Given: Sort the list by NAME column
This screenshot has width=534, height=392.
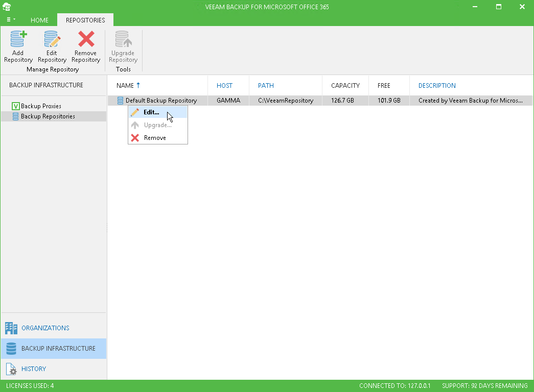Looking at the screenshot, I should pyautogui.click(x=125, y=85).
